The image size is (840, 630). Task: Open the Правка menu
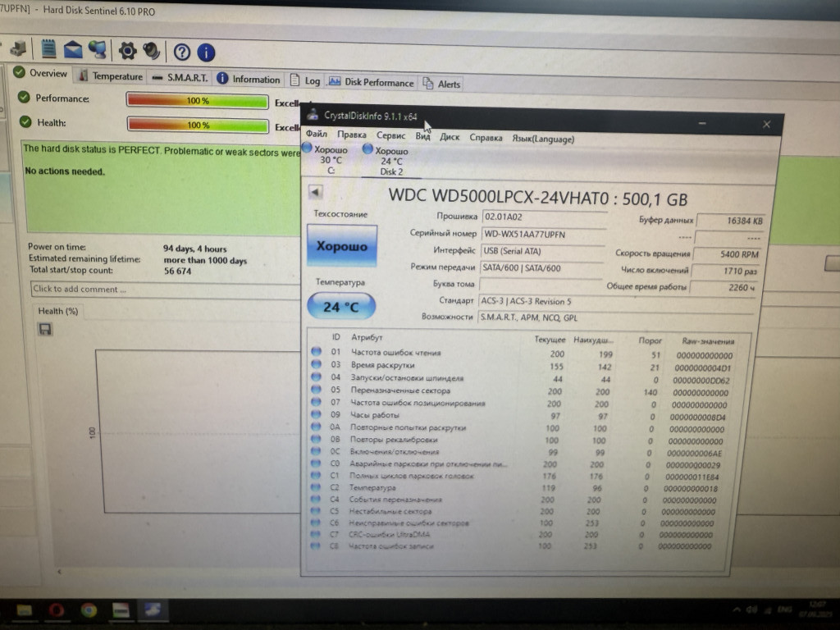[352, 135]
